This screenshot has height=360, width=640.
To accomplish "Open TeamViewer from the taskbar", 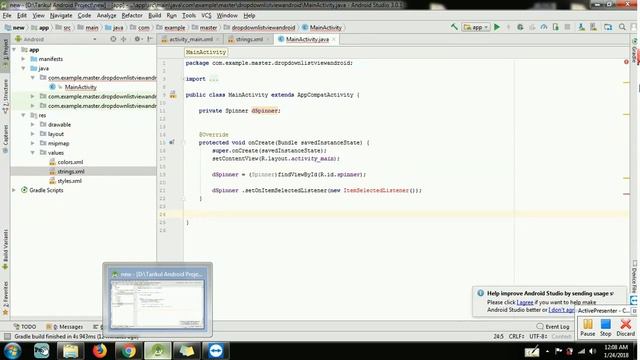I will click(x=216, y=351).
